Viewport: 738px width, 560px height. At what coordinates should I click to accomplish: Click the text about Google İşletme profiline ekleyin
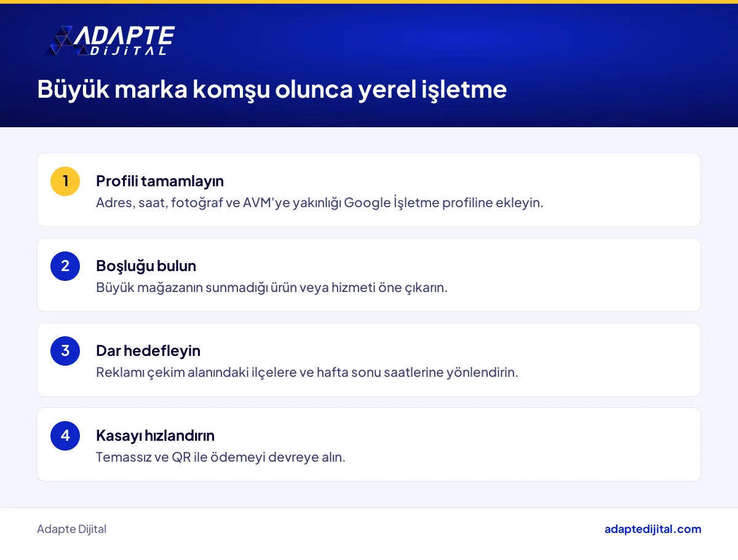320,203
